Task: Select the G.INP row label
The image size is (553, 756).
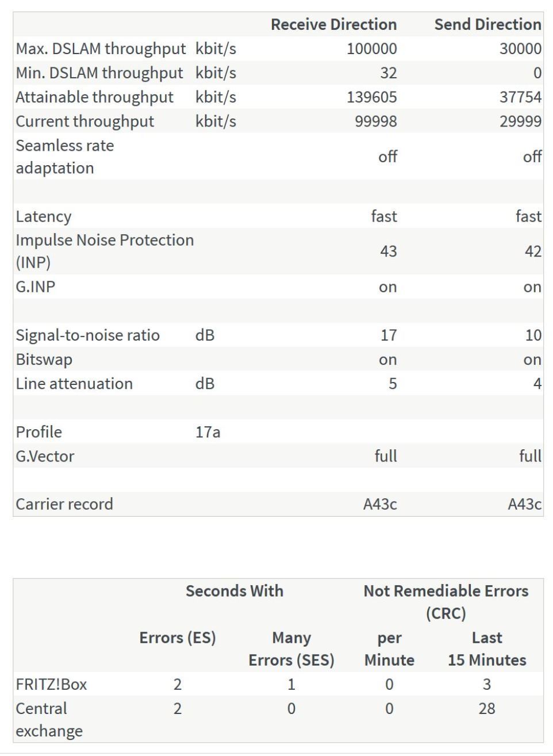Action: [x=36, y=287]
